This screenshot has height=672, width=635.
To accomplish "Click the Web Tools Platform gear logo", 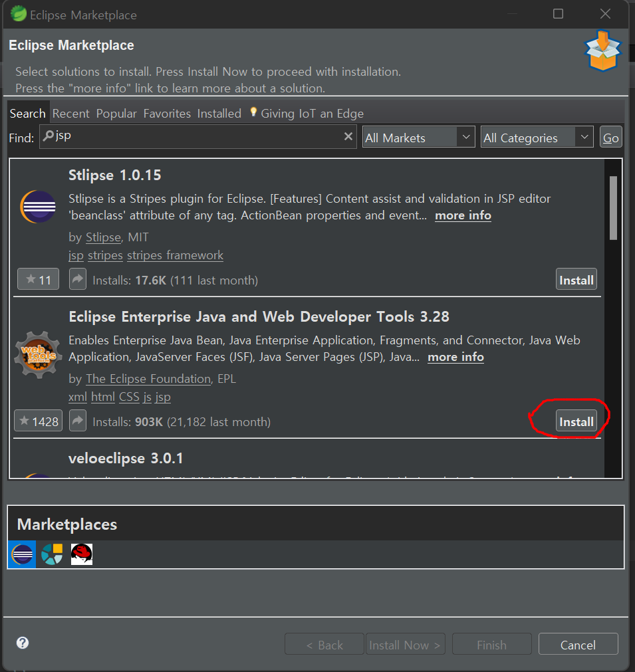I will point(38,354).
